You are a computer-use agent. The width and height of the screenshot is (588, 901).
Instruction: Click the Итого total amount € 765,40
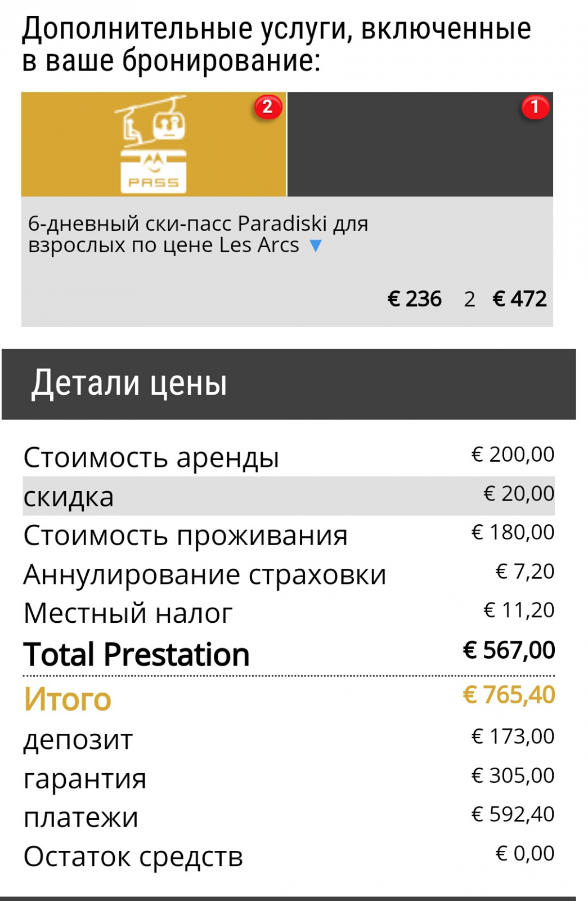509,695
